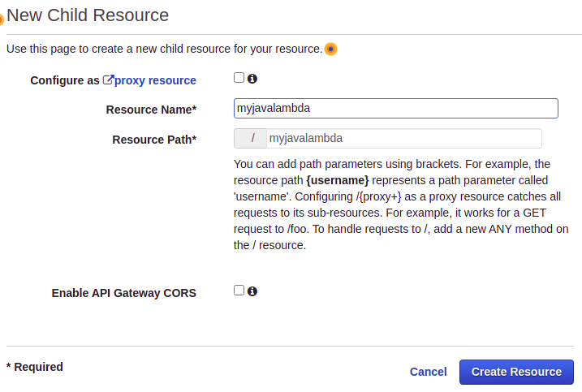Click the Resource Name text field
The height and width of the screenshot is (392, 582).
click(395, 108)
